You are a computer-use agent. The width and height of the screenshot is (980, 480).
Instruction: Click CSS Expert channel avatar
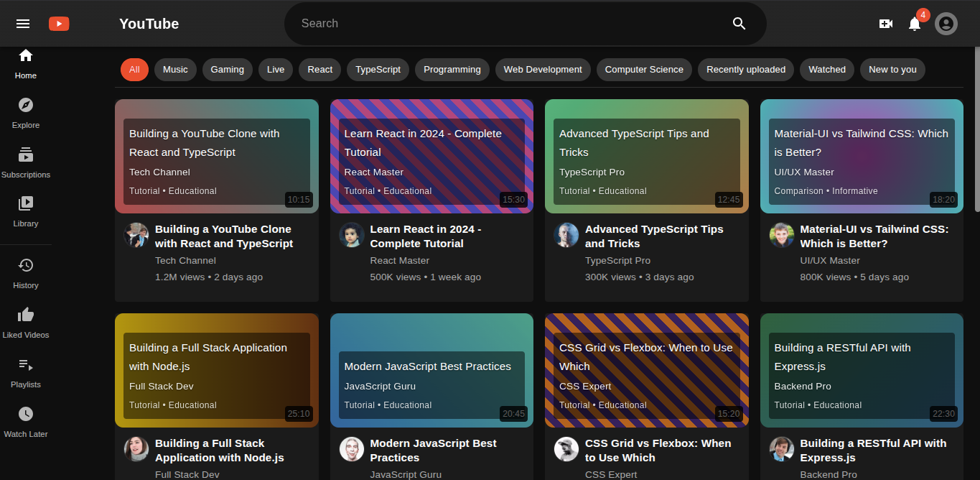(566, 449)
